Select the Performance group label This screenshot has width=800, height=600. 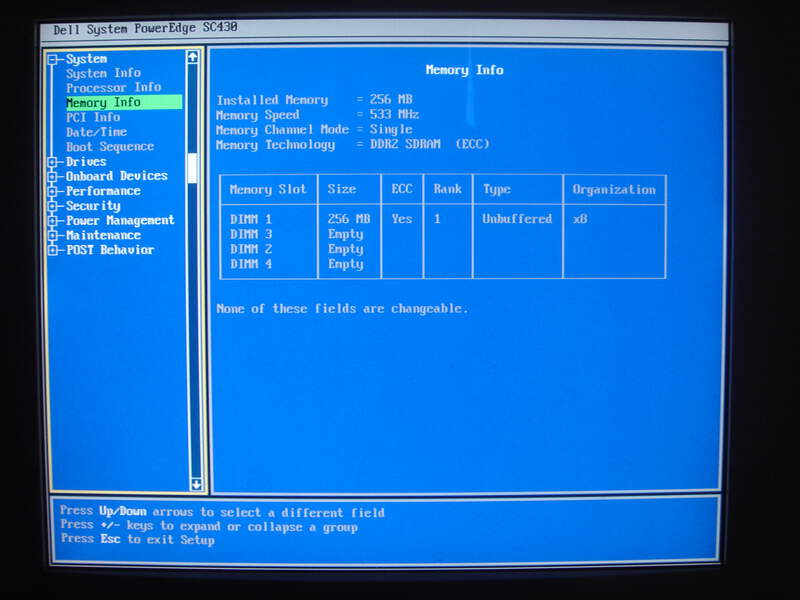(x=103, y=191)
